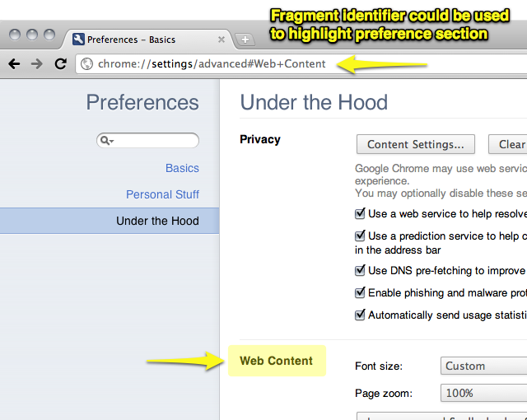The image size is (527, 420).
Task: Uncheck 'Use a prediction service' option
Action: [360, 236]
